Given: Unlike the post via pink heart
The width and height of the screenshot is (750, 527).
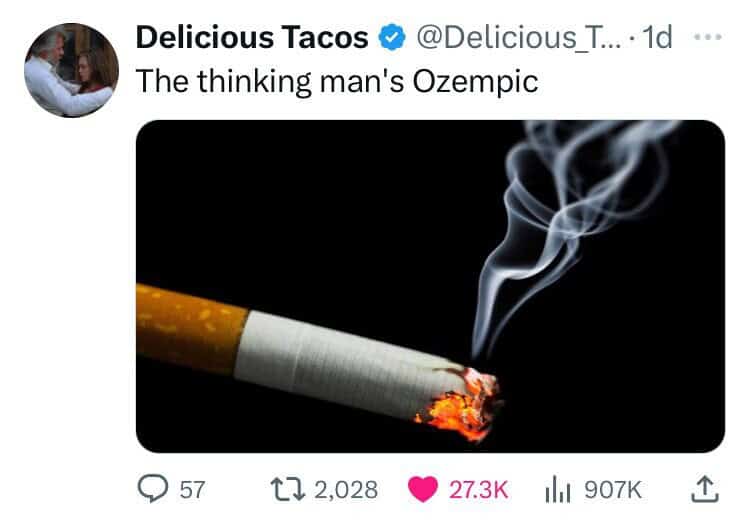Looking at the screenshot, I should point(423,489).
